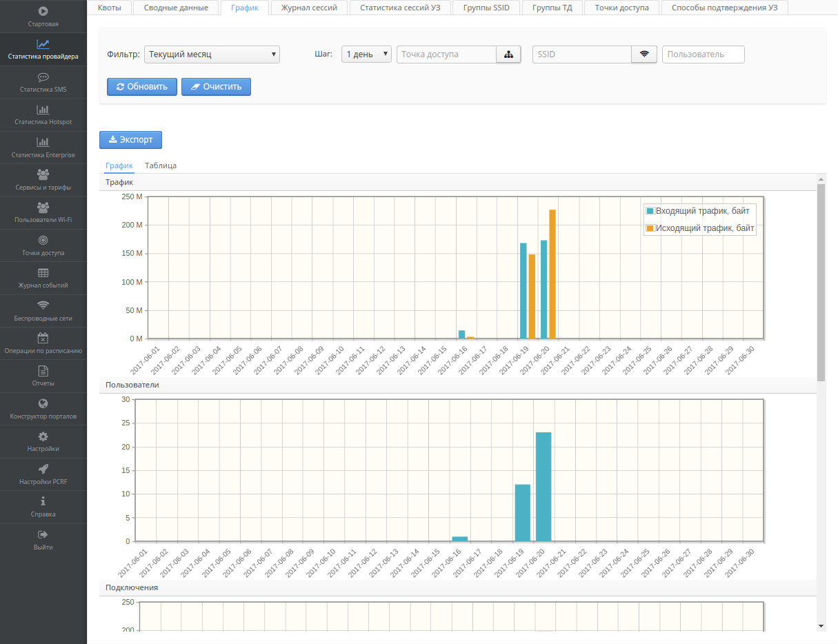The image size is (838, 644).
Task: Click the scroll-down arrow of charts scrollbar
Action: tap(821, 625)
